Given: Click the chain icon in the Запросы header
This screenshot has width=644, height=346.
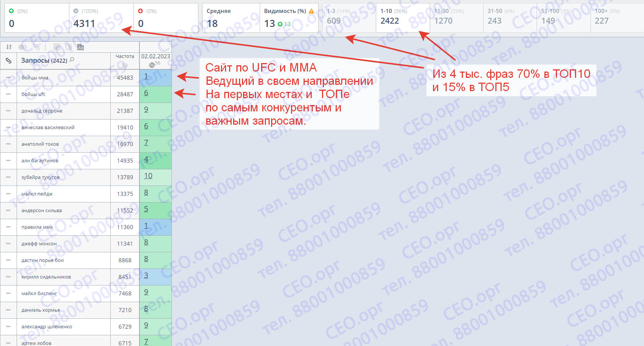Looking at the screenshot, I should tap(8, 60).
